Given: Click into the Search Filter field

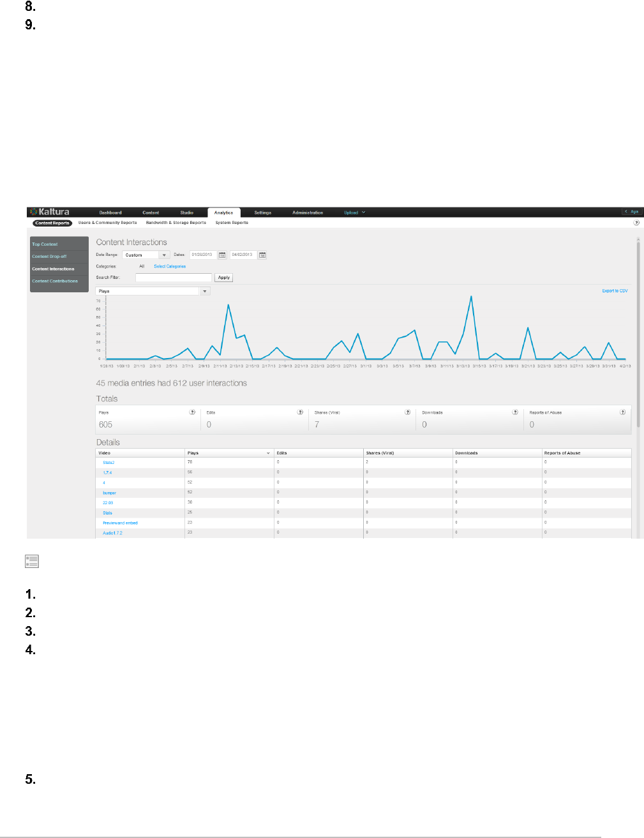Looking at the screenshot, I should (174, 278).
